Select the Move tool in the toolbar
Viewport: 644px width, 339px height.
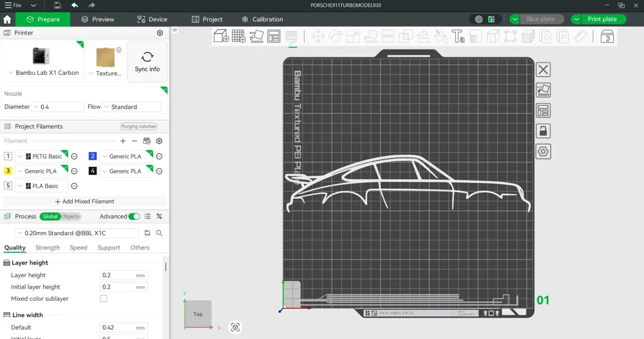tap(318, 36)
